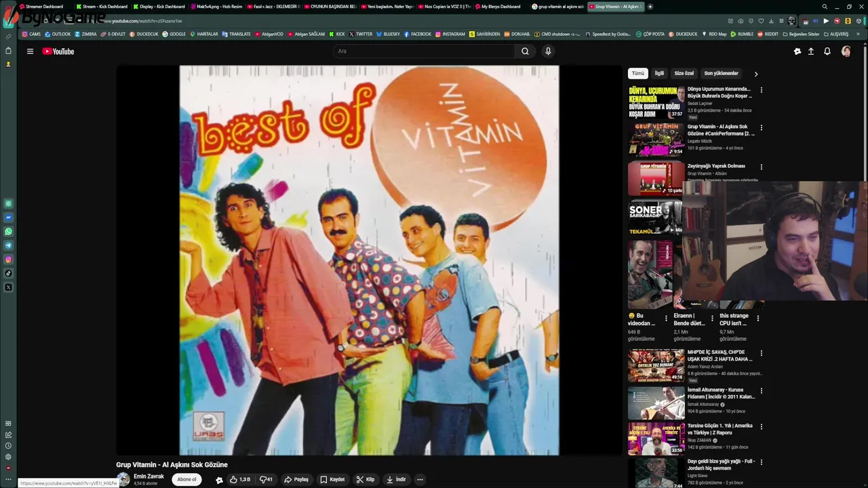Download the video with İndir

396,479
